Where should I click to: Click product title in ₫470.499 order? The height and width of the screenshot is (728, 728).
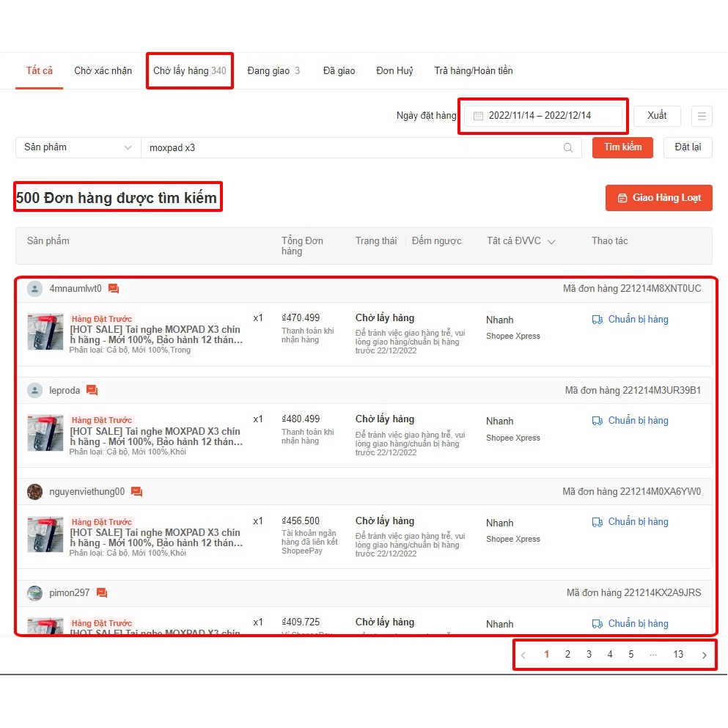[x=156, y=335]
